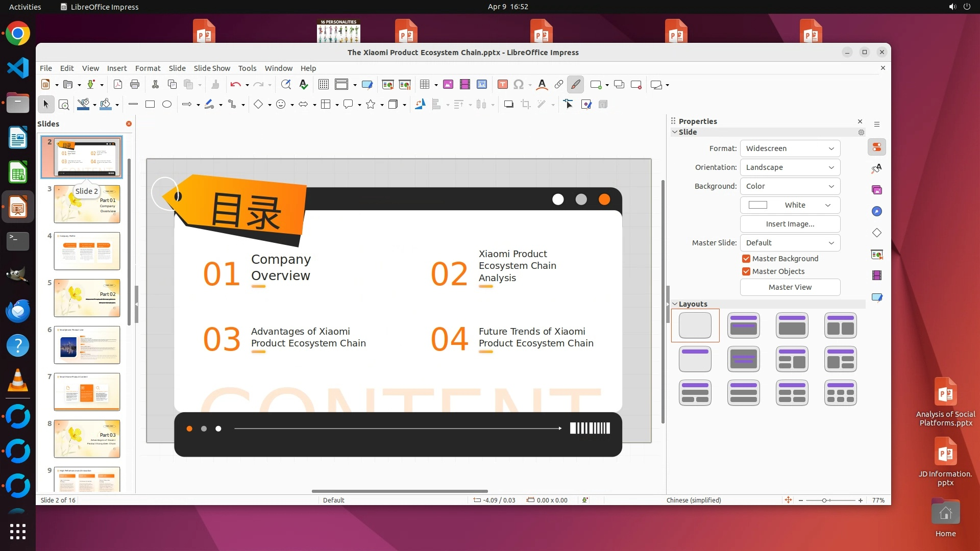Select the Rectangle drawing tool
Image resolution: width=980 pixels, height=551 pixels.
(150, 105)
